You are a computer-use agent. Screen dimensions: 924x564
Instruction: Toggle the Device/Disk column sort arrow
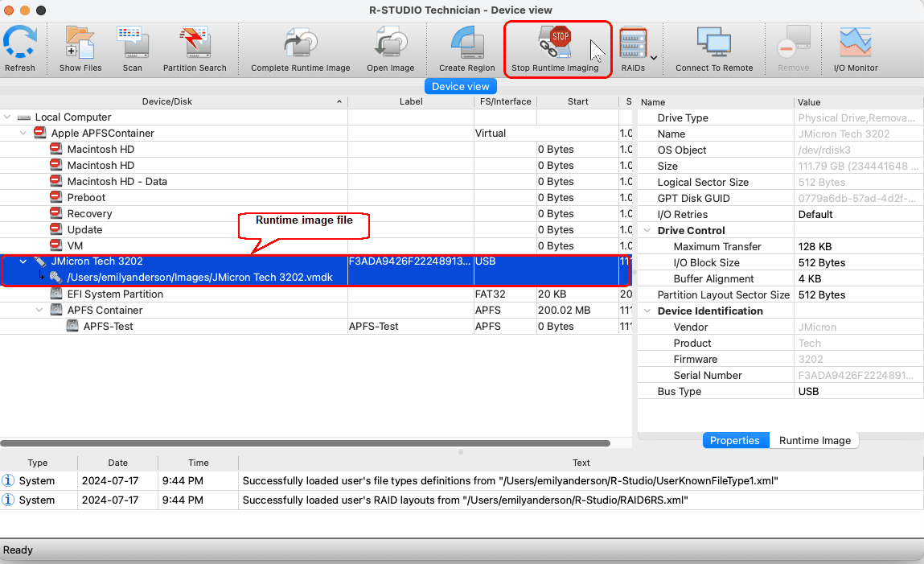(339, 101)
